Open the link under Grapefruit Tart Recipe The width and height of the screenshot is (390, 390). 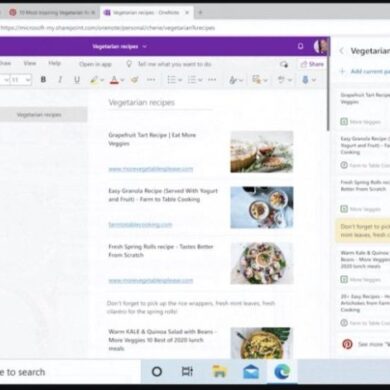[151, 169]
